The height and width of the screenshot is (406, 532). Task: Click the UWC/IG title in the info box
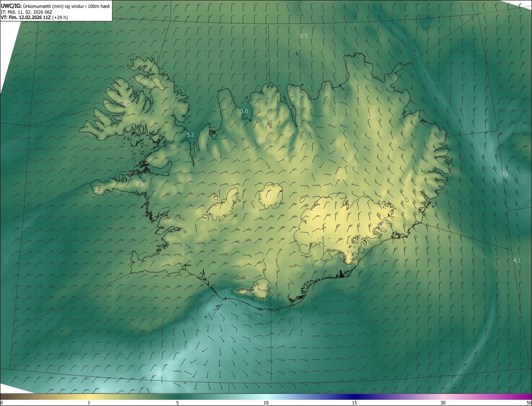click(x=11, y=6)
